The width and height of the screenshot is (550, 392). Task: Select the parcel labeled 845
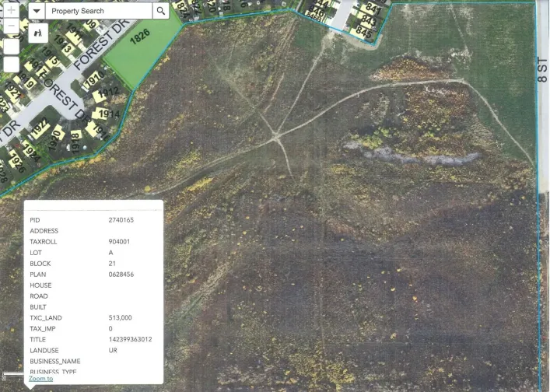(364, 32)
